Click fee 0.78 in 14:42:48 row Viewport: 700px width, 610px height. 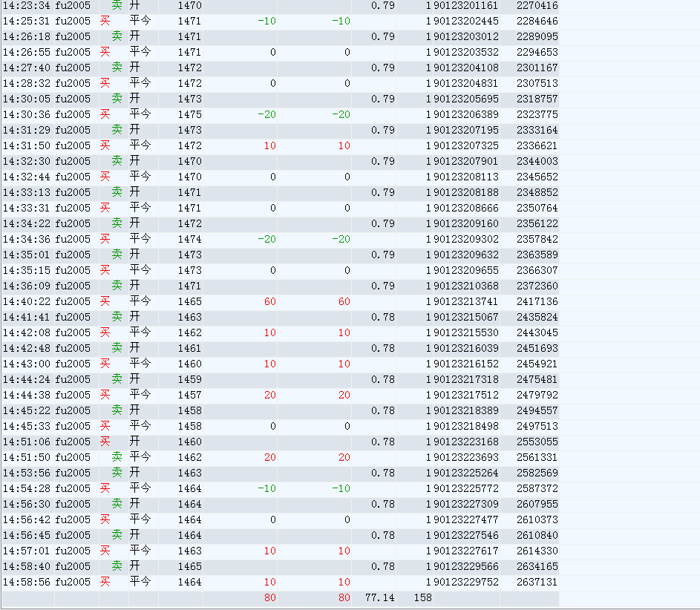click(382, 349)
